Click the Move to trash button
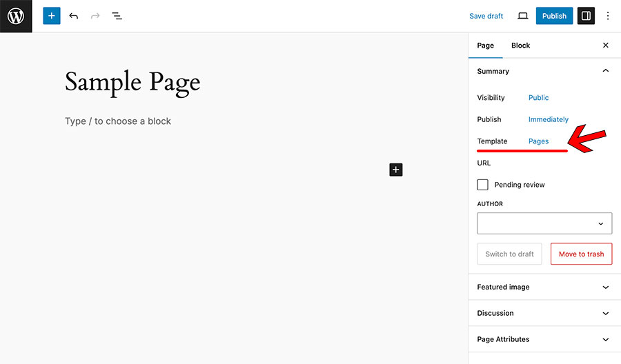 click(582, 254)
